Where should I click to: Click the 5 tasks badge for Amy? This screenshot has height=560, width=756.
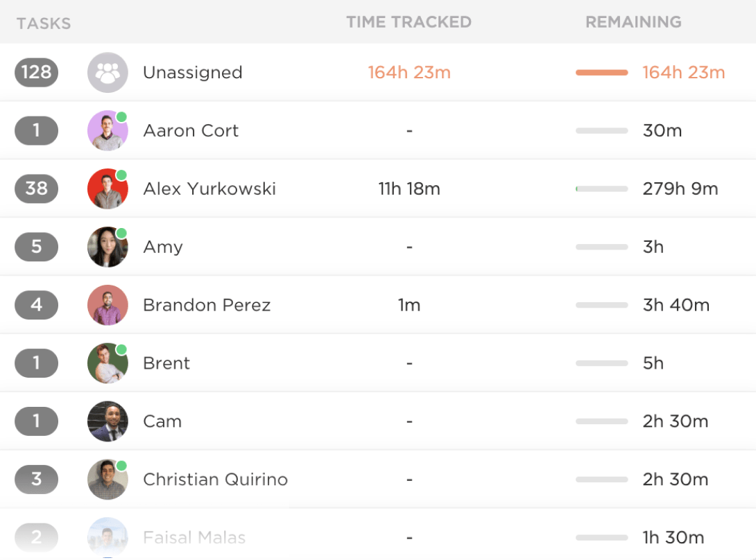[x=36, y=247]
